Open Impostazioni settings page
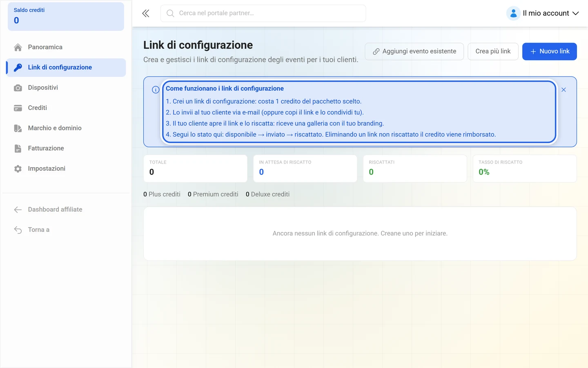The height and width of the screenshot is (368, 588). (x=66, y=169)
